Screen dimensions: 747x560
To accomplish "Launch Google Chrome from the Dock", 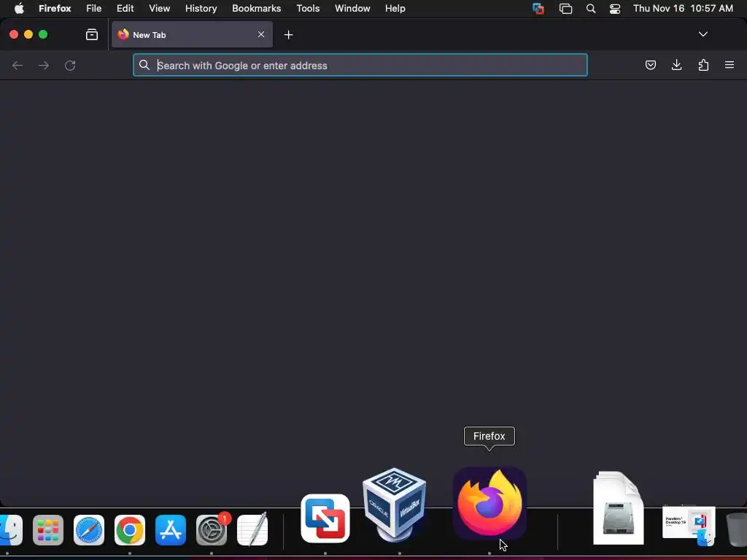I will pos(130,529).
